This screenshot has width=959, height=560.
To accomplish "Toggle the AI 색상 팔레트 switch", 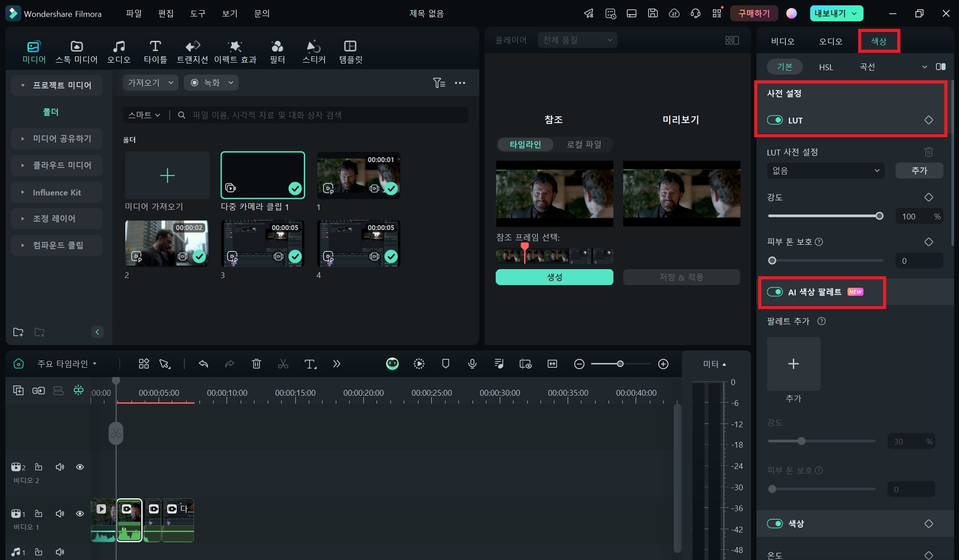I will [x=775, y=292].
